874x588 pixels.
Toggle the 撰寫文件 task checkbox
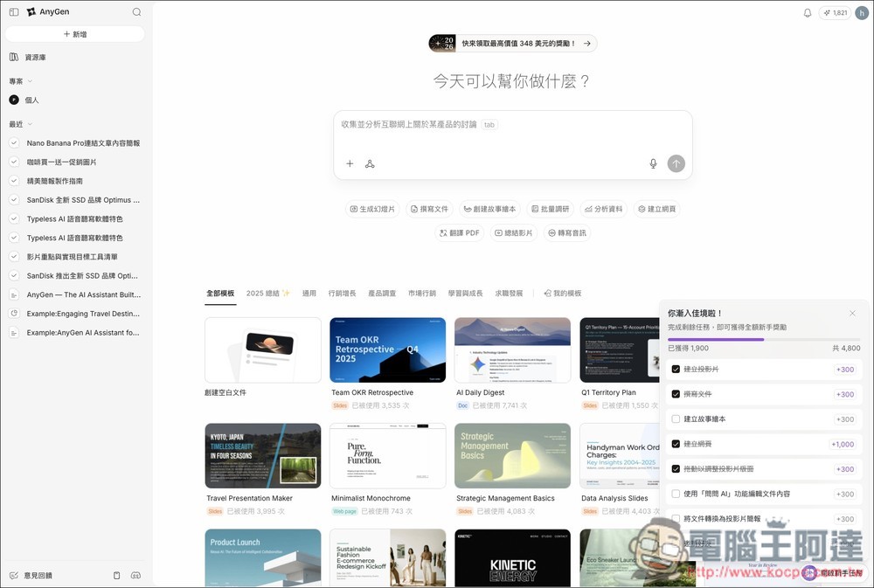coord(676,394)
